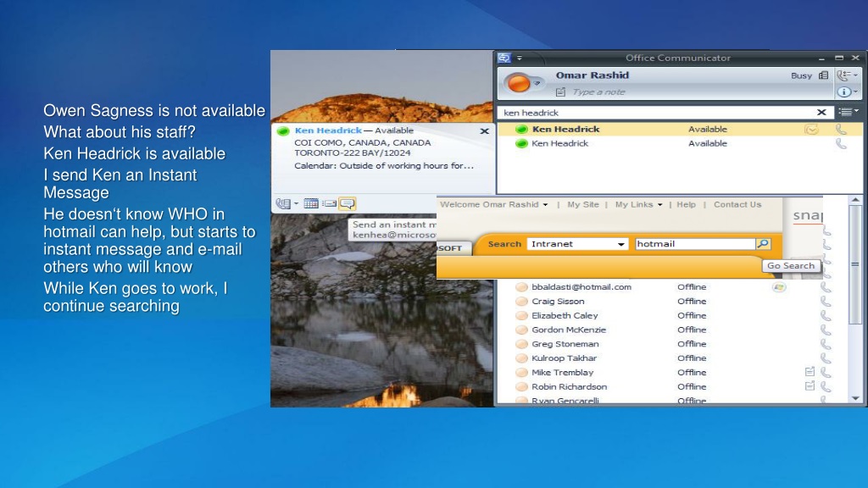Select contact Robin Richardson
Screen dimensions: 868x488
click(x=569, y=387)
